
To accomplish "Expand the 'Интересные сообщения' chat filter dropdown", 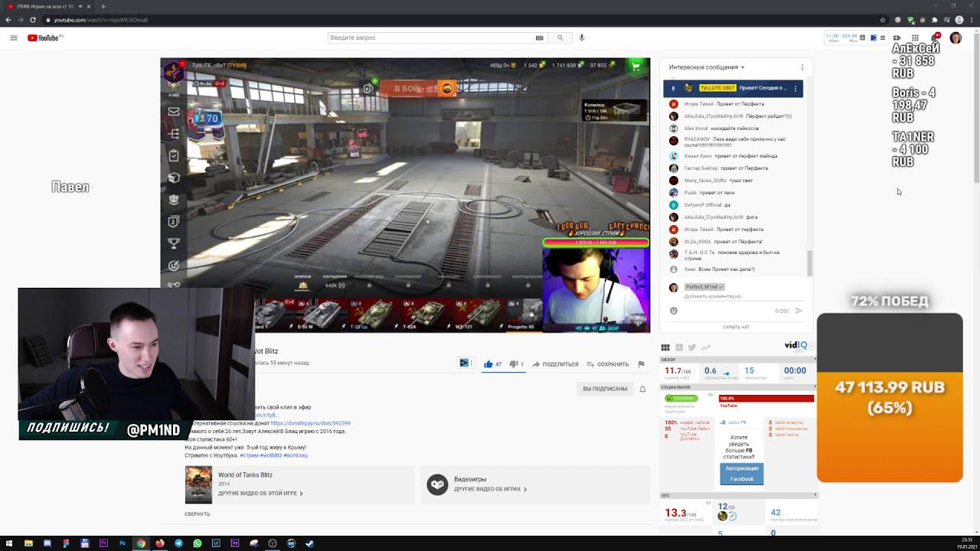I will (707, 67).
